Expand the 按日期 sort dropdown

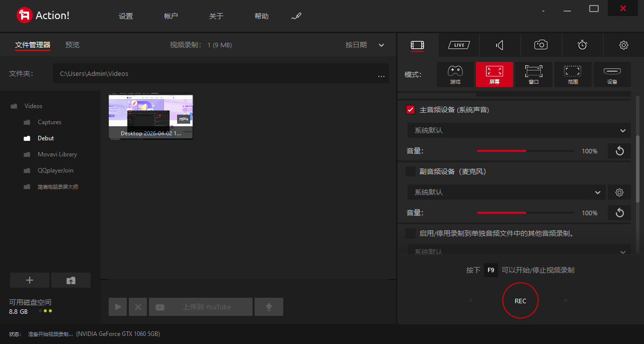(x=381, y=45)
